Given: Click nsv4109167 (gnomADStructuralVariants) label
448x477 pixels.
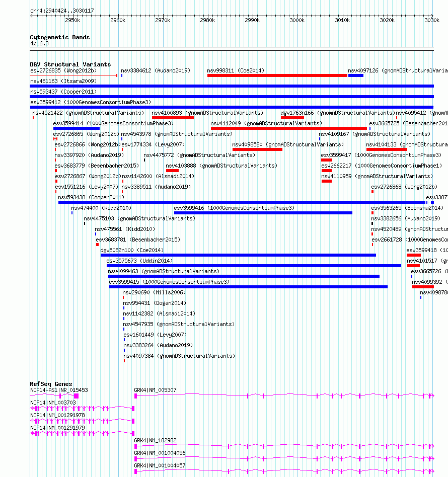Looking at the screenshot, I should coord(375,134).
